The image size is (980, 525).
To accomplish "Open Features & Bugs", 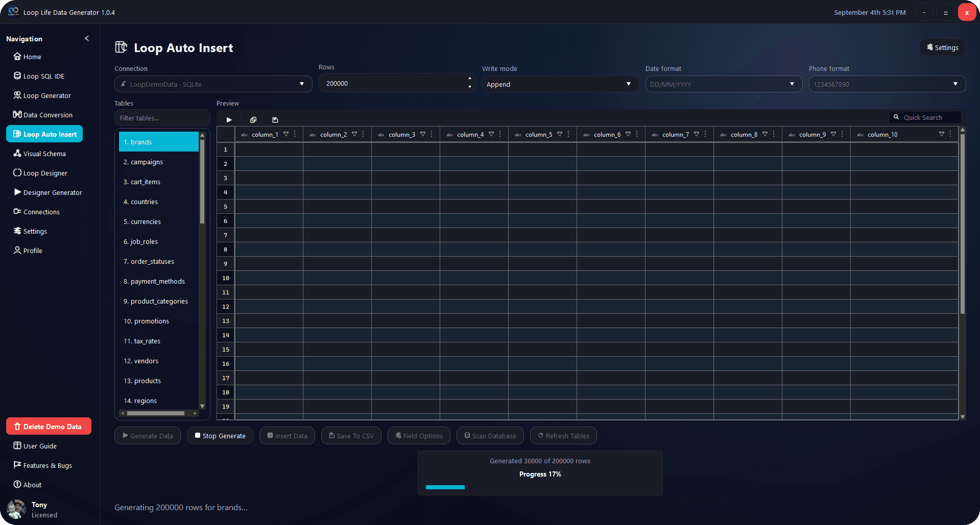I will tap(42, 465).
